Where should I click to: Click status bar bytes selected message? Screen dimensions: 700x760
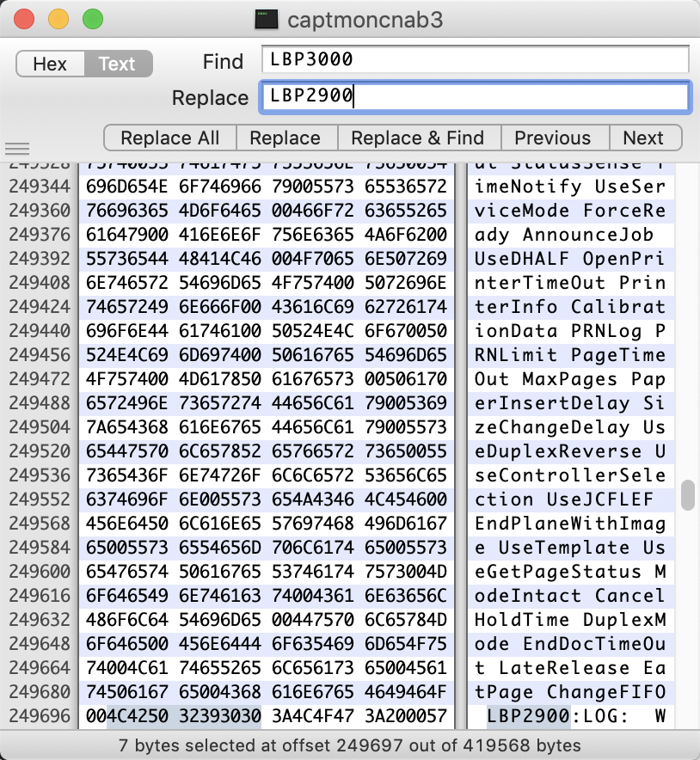point(349,745)
